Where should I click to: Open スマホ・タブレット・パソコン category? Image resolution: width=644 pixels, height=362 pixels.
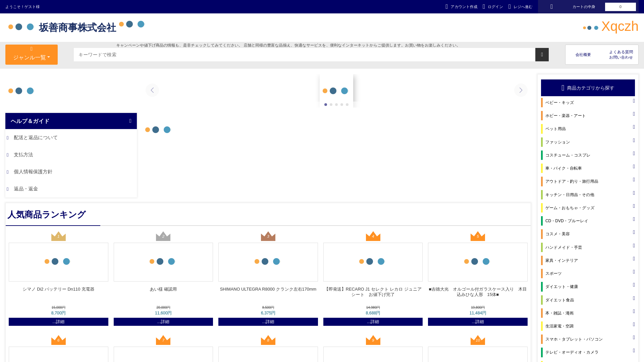(x=574, y=339)
